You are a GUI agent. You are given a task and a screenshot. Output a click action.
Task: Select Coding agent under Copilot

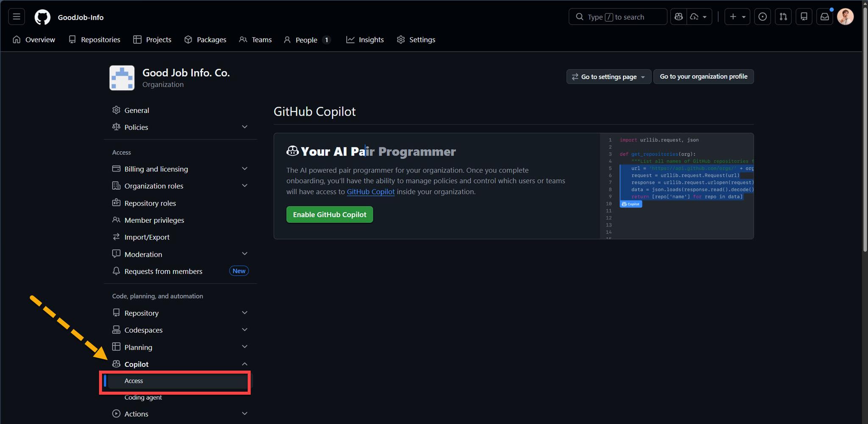click(143, 397)
